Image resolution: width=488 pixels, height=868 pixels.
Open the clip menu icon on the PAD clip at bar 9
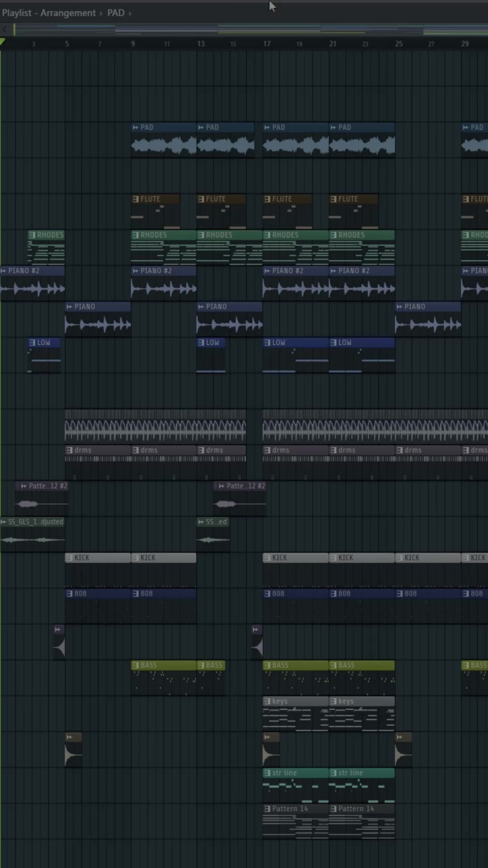tap(135, 127)
